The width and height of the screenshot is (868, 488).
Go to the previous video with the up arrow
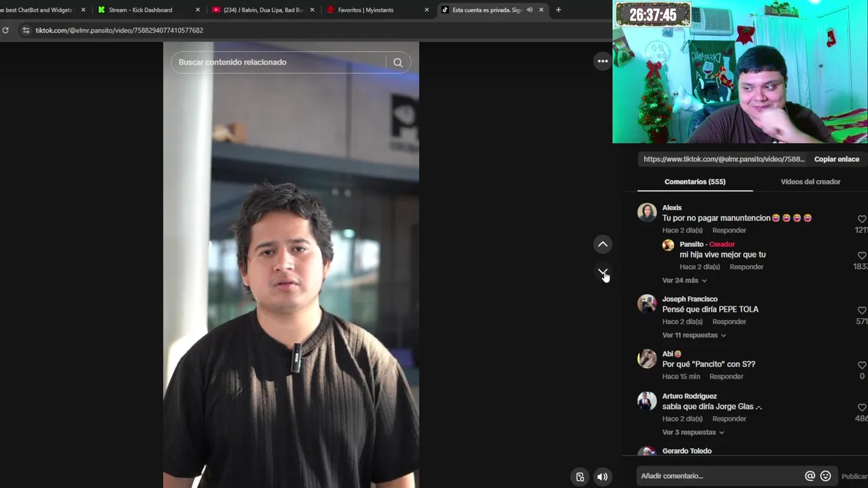(602, 244)
